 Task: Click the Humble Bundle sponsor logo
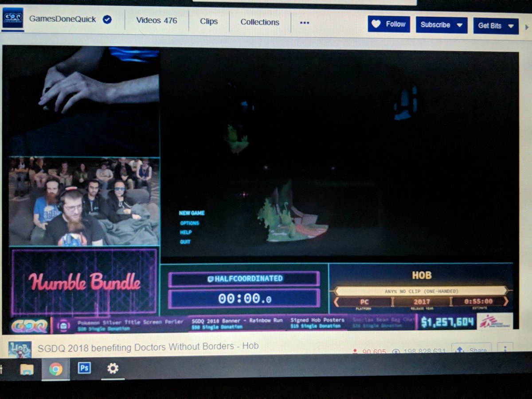click(84, 282)
